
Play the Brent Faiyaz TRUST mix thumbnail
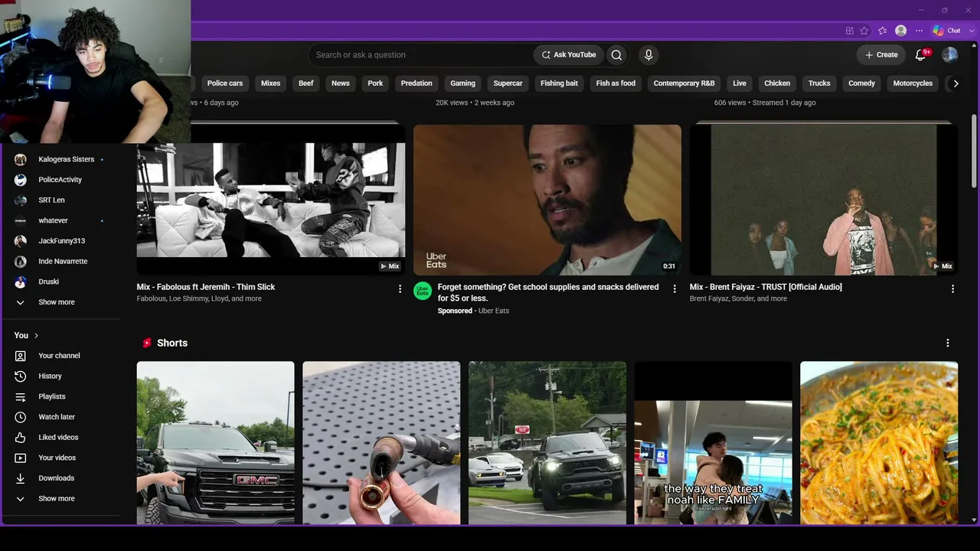824,200
